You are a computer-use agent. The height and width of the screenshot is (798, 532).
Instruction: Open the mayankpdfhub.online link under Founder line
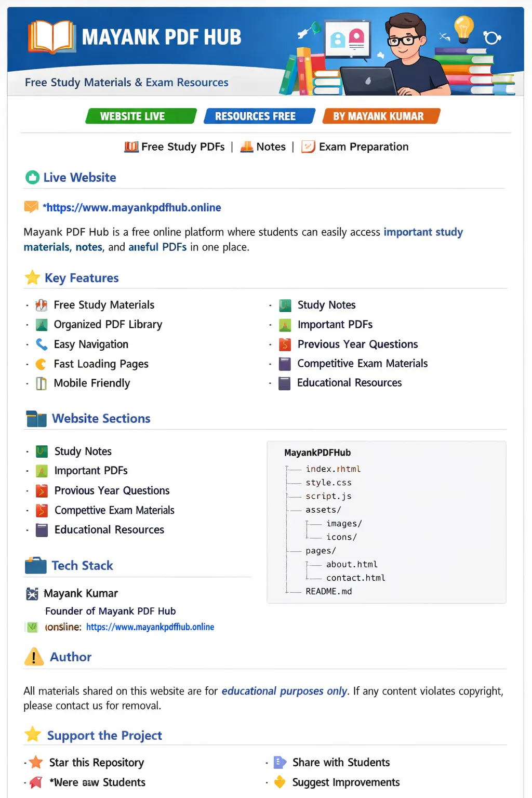pyautogui.click(x=150, y=627)
